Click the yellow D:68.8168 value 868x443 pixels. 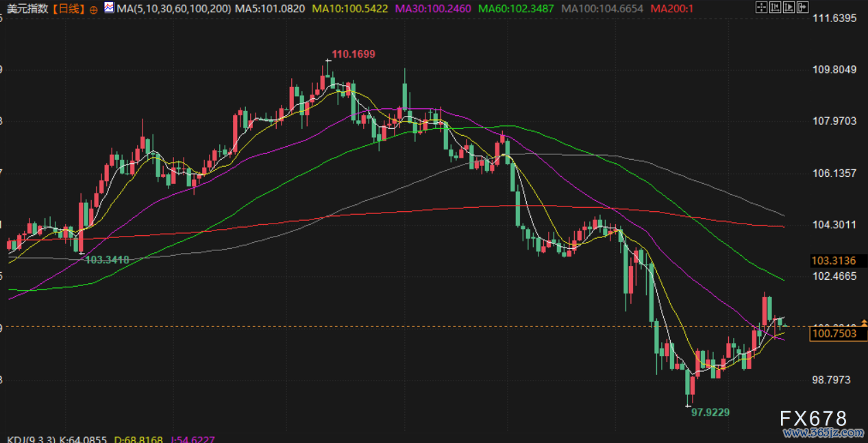tap(138, 439)
